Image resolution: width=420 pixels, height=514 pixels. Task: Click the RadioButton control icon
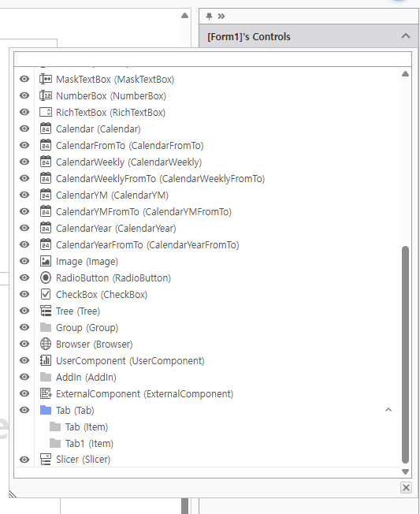click(x=46, y=277)
